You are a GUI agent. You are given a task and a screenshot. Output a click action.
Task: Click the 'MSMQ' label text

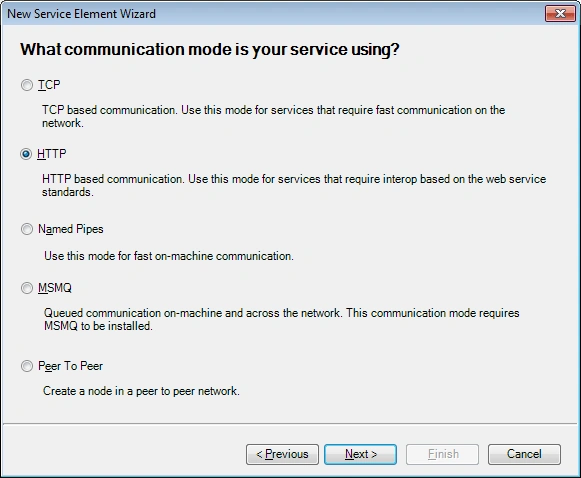click(55, 288)
